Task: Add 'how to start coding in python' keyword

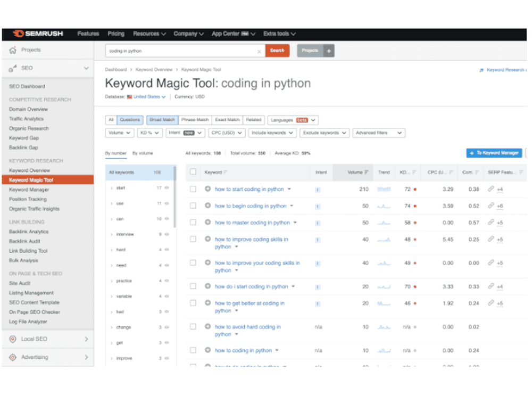Action: [x=207, y=189]
